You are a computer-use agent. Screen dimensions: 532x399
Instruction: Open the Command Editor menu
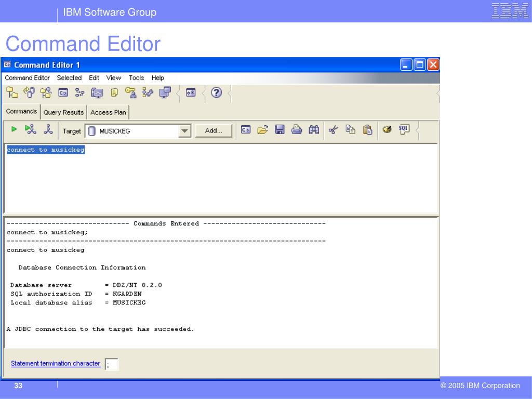pyautogui.click(x=27, y=78)
